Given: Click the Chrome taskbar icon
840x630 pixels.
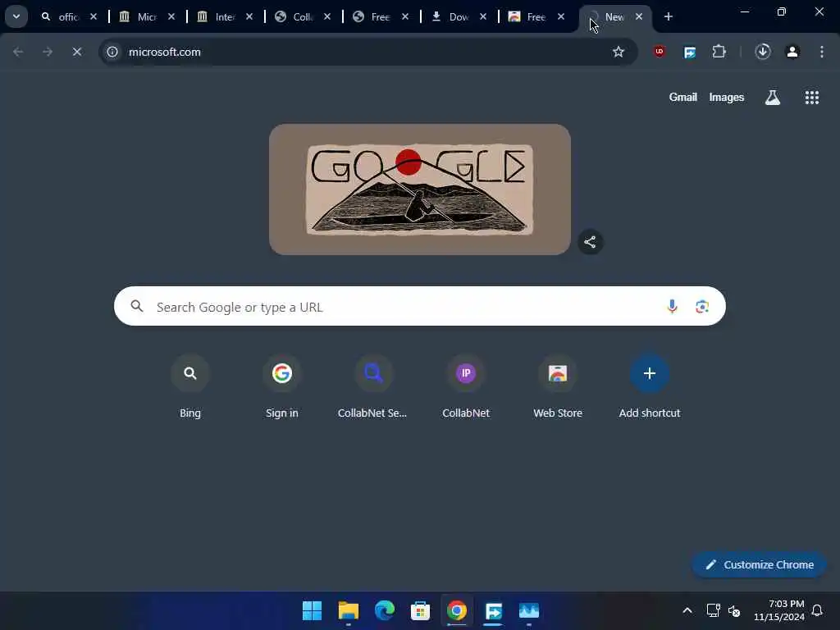Looking at the screenshot, I should coord(456,610).
